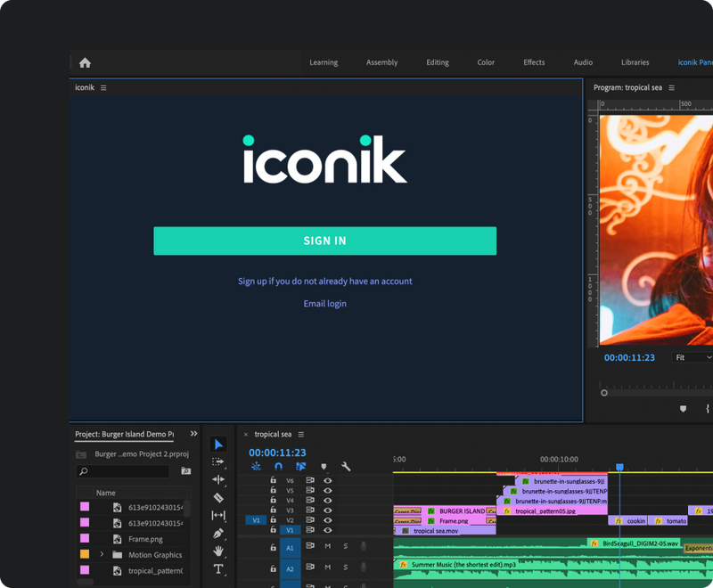Click the pink label swatch beside Frame.png
This screenshot has height=588, width=713.
(x=85, y=538)
